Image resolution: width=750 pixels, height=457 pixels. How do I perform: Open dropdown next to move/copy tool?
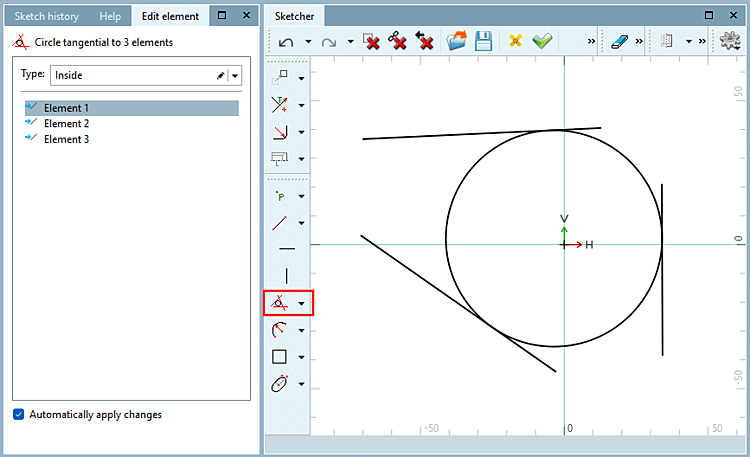[301, 78]
